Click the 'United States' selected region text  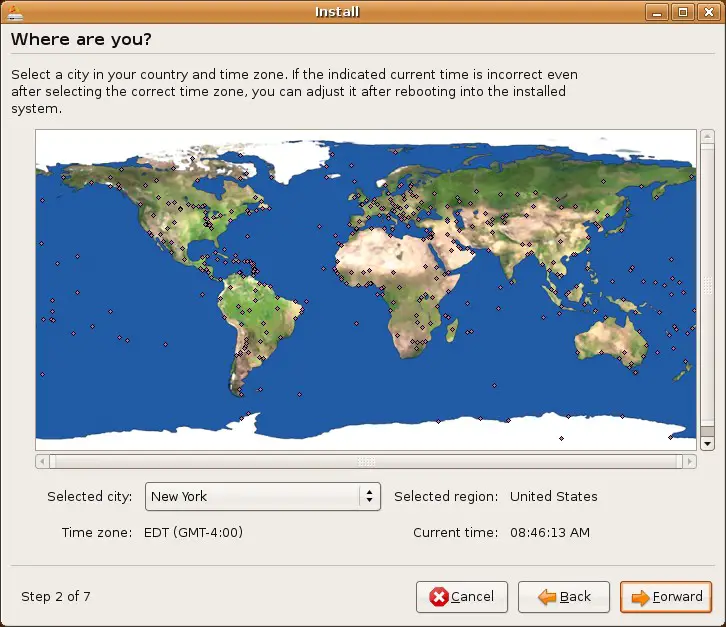[x=554, y=496]
